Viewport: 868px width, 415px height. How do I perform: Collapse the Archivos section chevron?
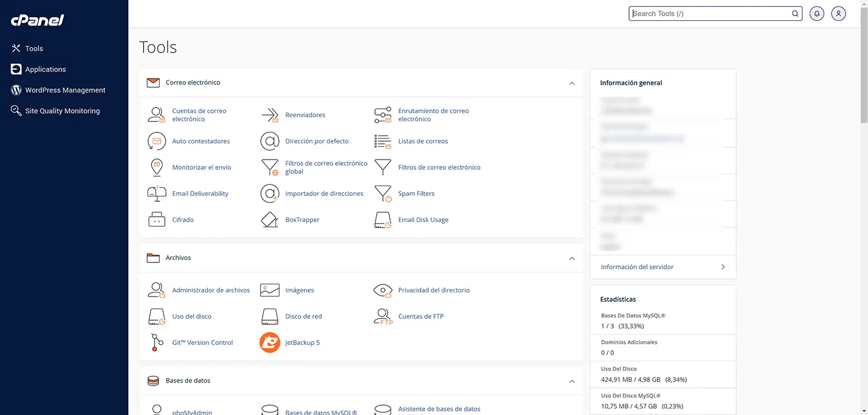pos(572,258)
